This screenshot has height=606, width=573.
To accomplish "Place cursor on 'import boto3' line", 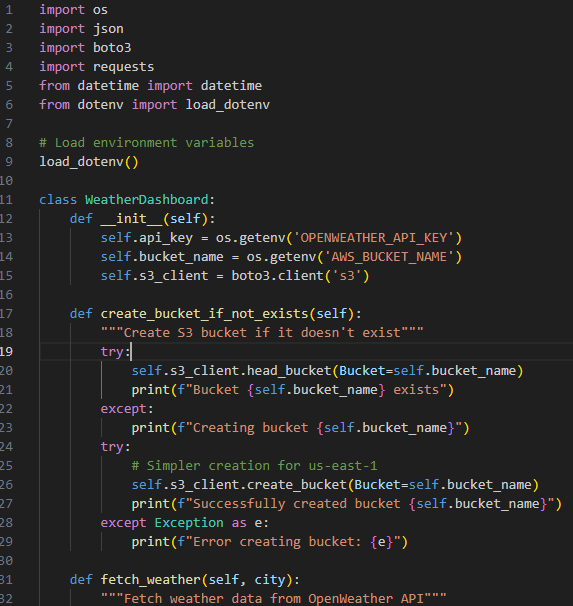I will [x=85, y=48].
